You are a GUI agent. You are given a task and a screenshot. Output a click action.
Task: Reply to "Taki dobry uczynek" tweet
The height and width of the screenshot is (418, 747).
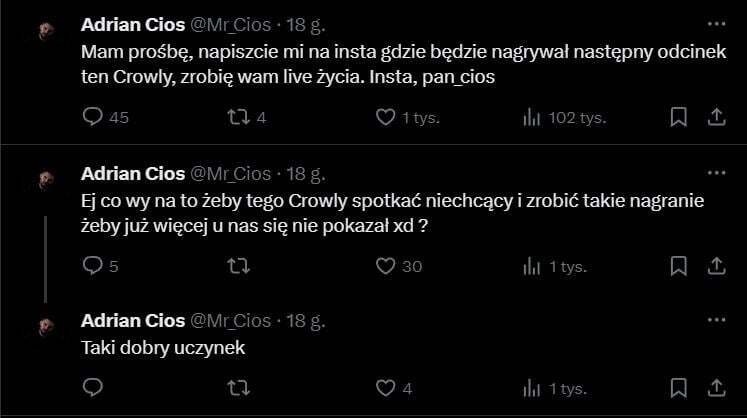[x=93, y=387]
